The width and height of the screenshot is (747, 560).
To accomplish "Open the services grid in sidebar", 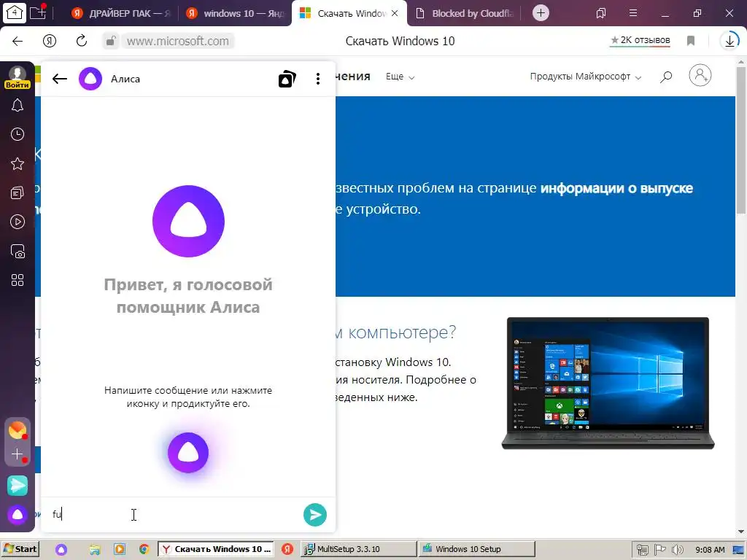I will [18, 280].
